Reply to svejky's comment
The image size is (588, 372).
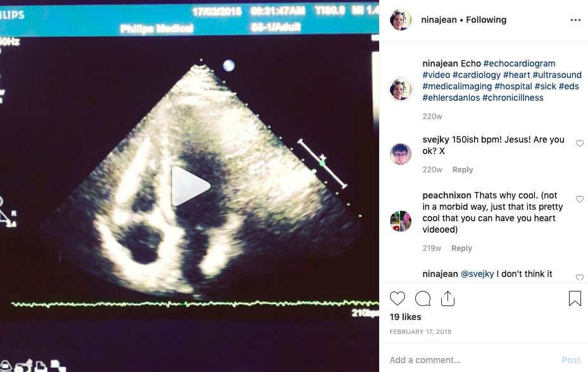(x=463, y=170)
